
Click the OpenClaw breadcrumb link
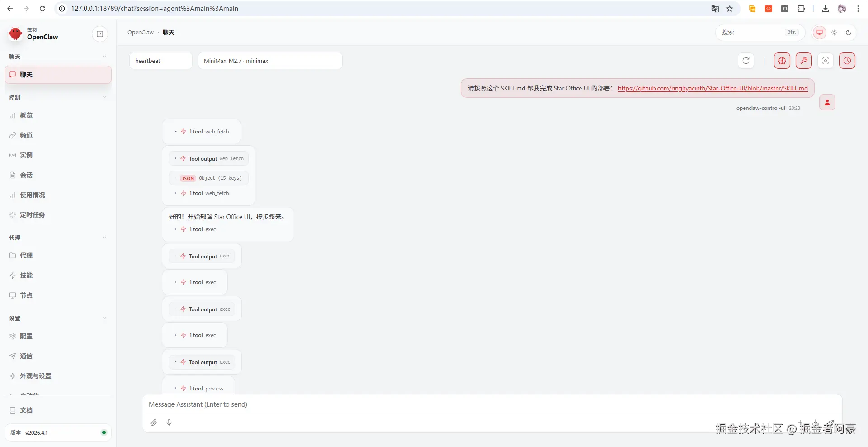(141, 33)
